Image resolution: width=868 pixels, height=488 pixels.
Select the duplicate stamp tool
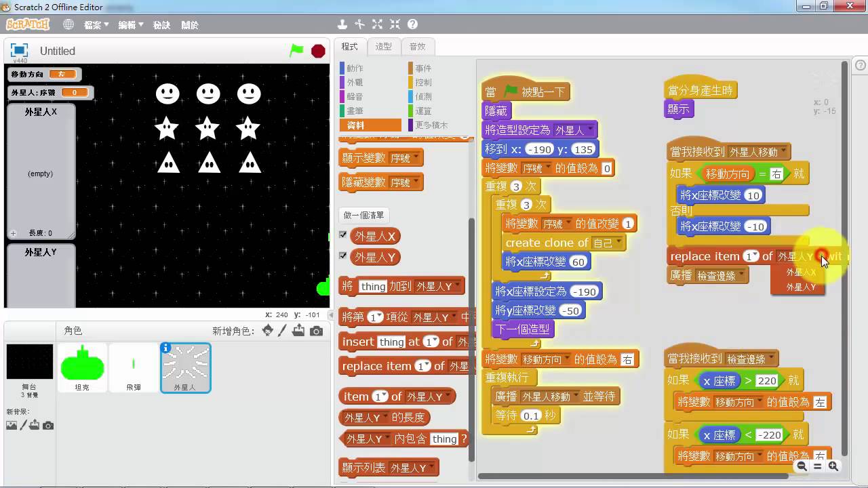point(342,24)
